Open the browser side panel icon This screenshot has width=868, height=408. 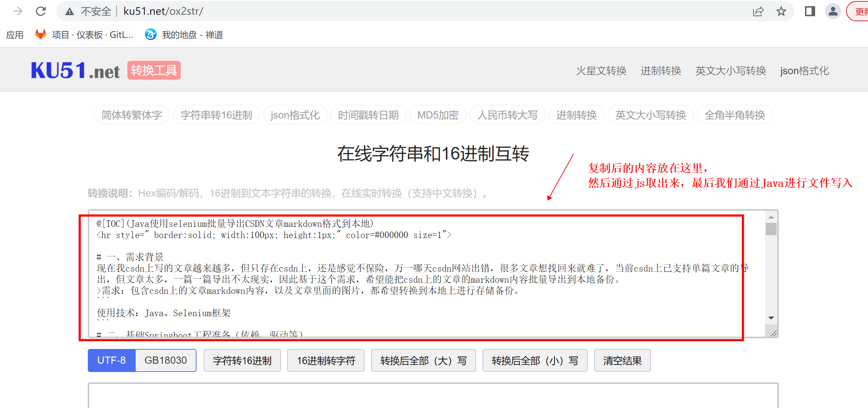tap(810, 11)
